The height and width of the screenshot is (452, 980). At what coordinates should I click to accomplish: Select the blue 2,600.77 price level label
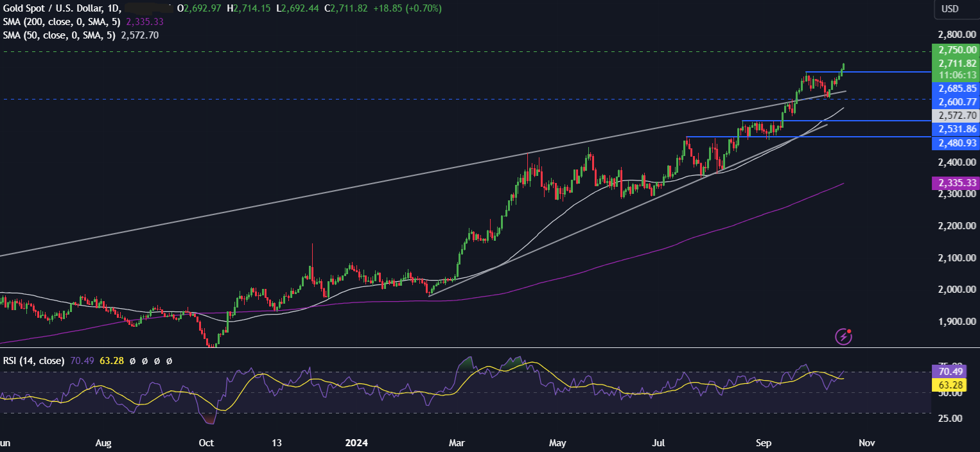pyautogui.click(x=955, y=101)
